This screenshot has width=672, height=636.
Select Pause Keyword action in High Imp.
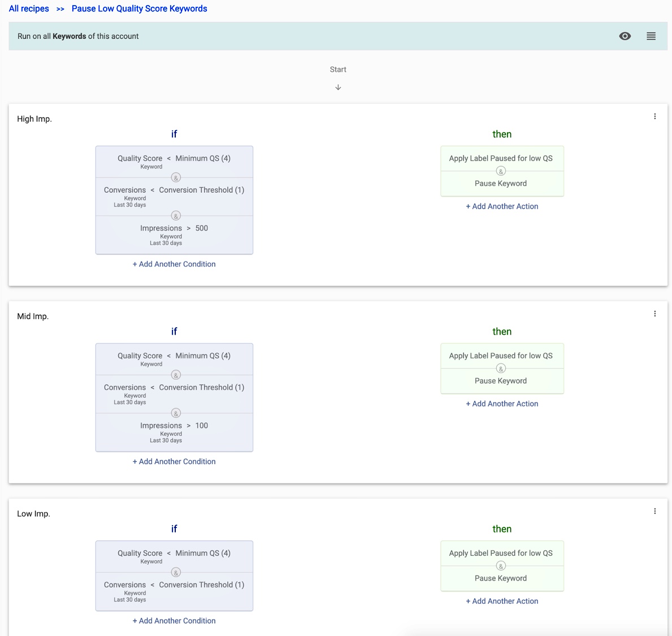(x=501, y=184)
